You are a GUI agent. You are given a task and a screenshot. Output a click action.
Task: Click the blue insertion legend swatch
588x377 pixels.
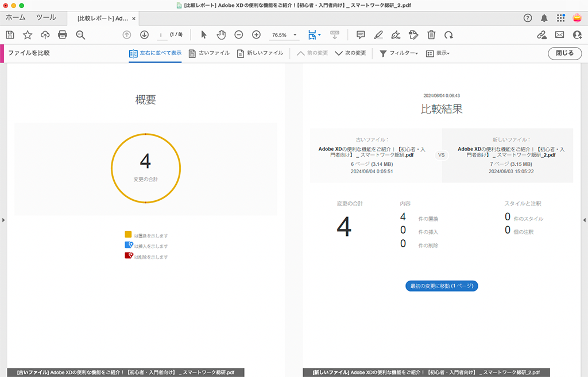click(129, 244)
